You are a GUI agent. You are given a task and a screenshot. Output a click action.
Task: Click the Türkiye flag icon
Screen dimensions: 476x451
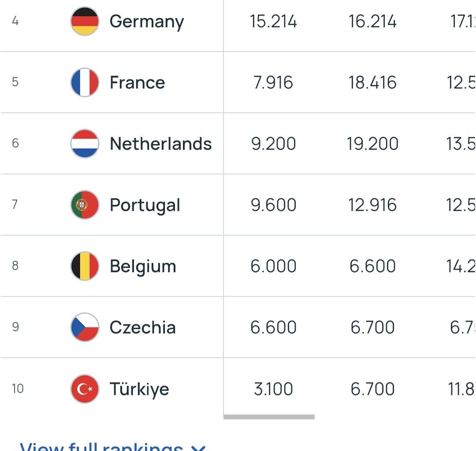pyautogui.click(x=85, y=389)
